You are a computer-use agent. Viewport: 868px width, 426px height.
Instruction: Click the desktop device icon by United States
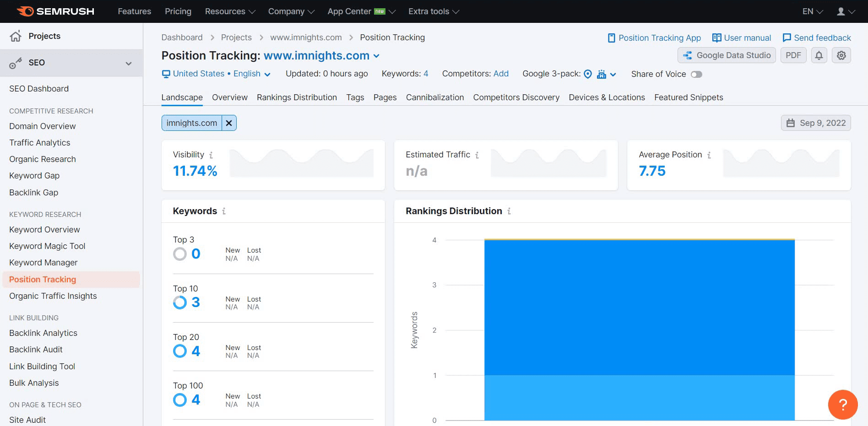166,74
